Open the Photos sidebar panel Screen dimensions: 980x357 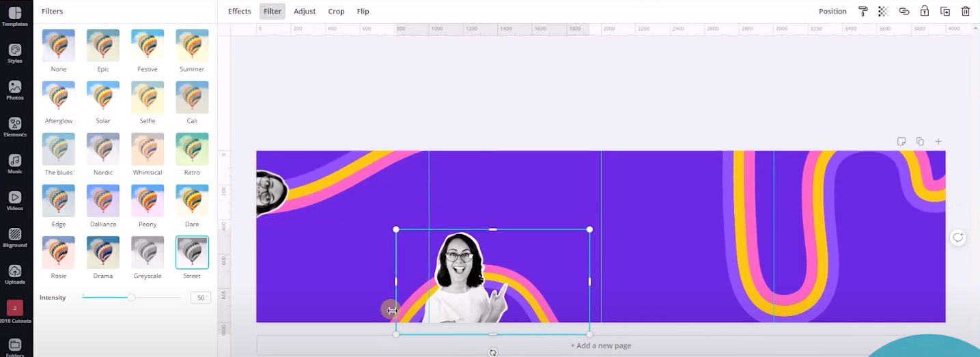(15, 90)
